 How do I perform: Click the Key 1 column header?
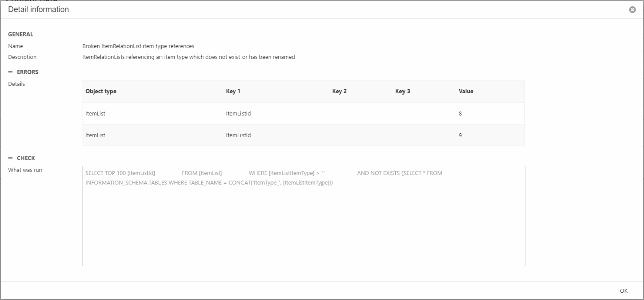point(233,91)
